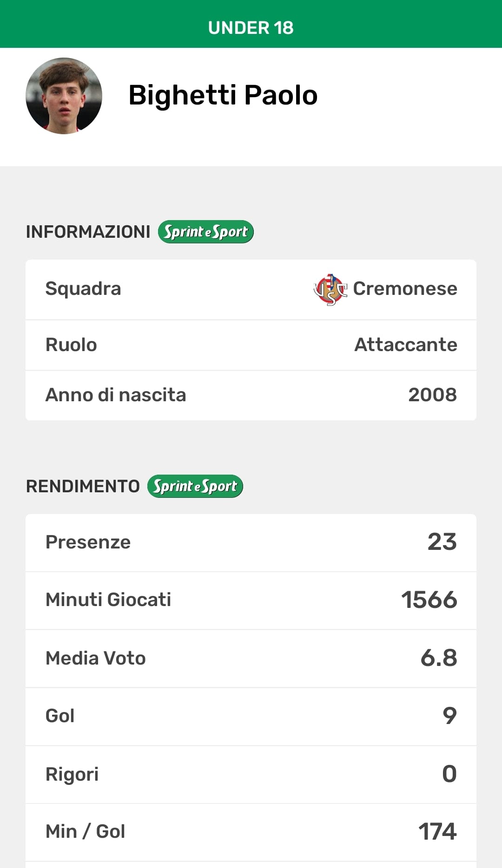502x868 pixels.
Task: Open the Cremonese team link
Action: [x=405, y=289]
